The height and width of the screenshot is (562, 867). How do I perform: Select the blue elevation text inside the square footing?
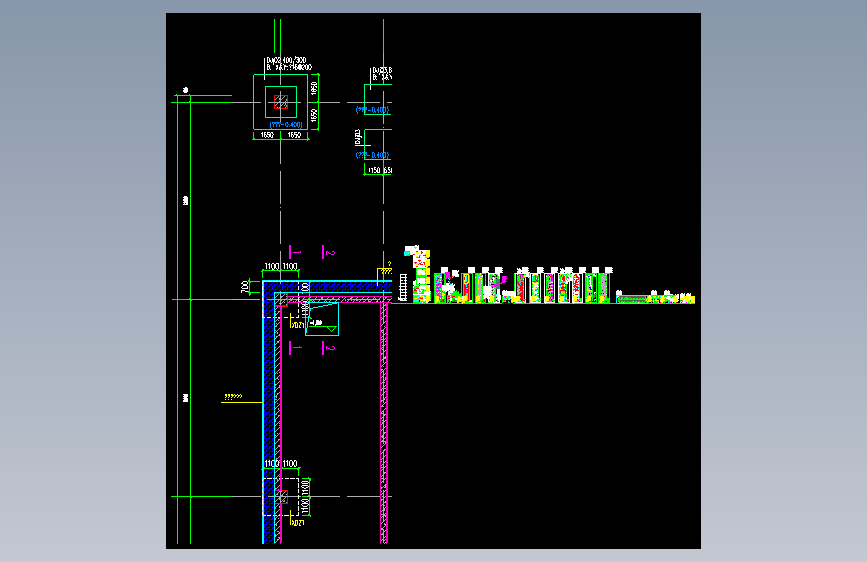286,125
